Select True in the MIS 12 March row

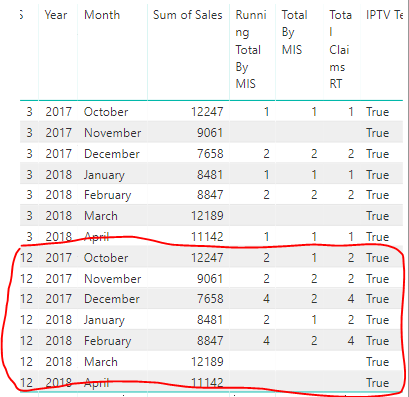tap(377, 362)
